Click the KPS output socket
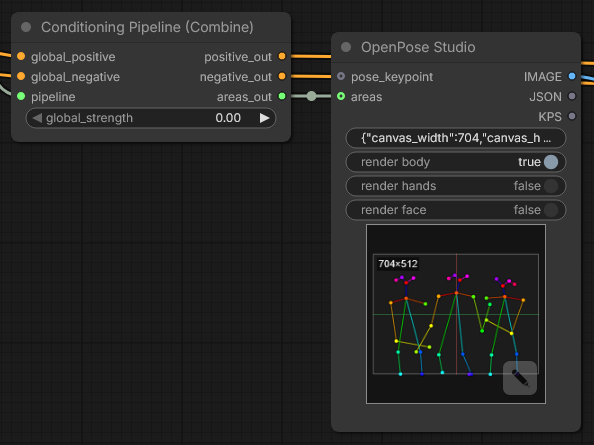Viewport: 594px width, 445px height. click(x=572, y=116)
